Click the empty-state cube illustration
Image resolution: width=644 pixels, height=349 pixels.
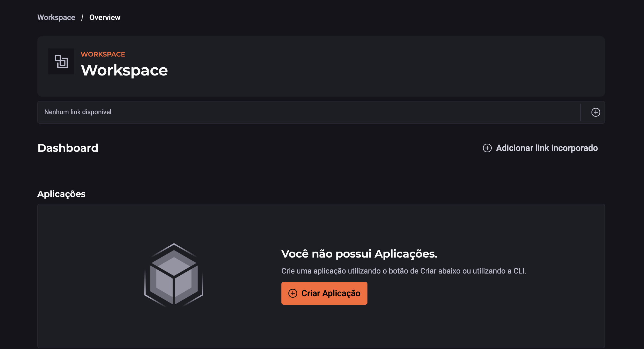[x=174, y=275]
